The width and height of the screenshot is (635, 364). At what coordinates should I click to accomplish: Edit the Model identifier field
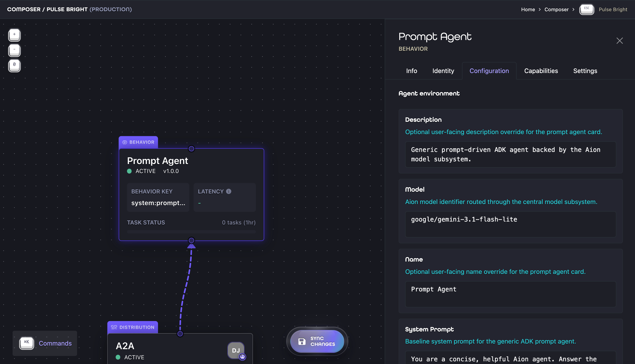pos(510,224)
